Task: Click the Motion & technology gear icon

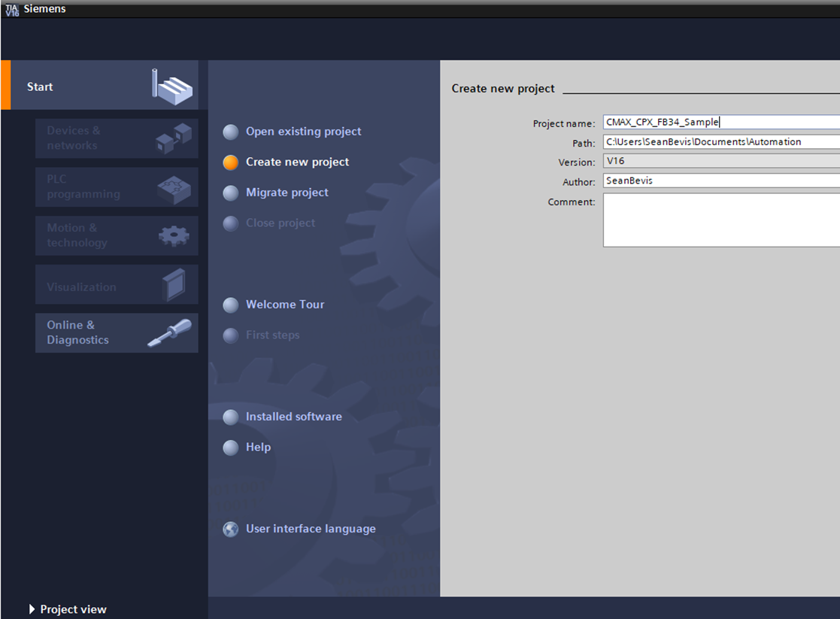Action: [174, 236]
